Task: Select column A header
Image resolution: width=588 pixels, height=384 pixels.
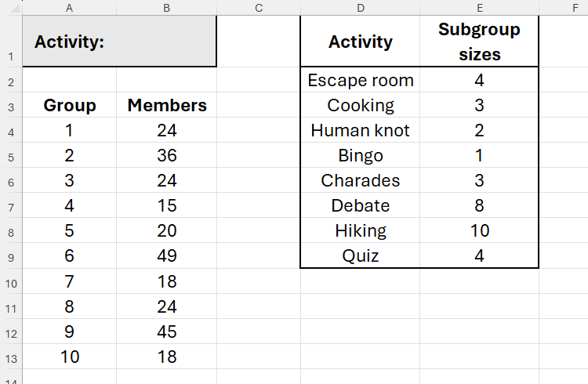Action: point(70,8)
